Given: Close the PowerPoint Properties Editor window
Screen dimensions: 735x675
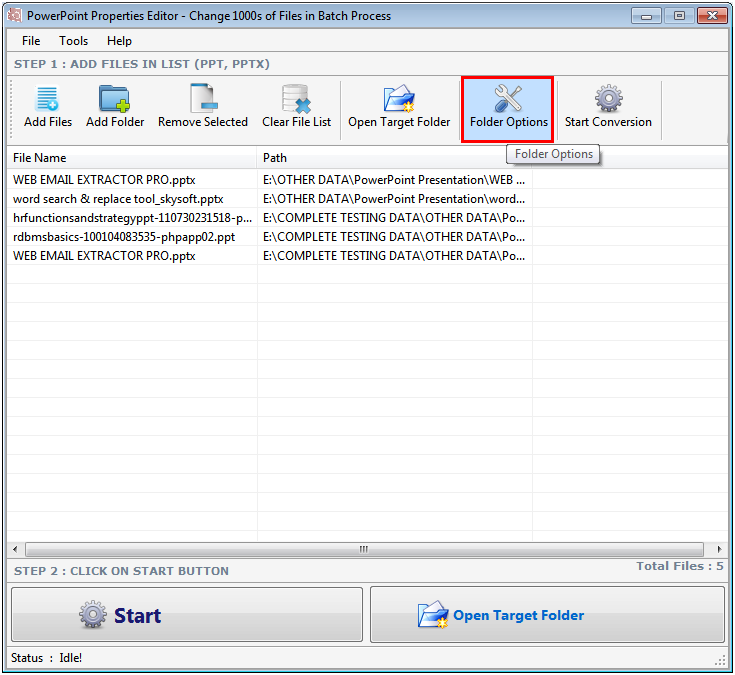Looking at the screenshot, I should pyautogui.click(x=712, y=16).
